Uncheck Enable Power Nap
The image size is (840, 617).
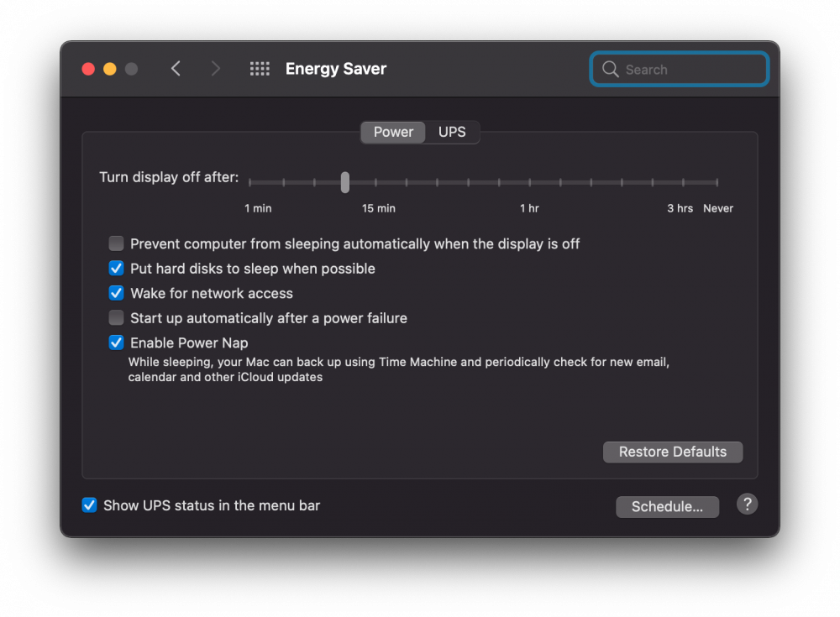pos(116,342)
